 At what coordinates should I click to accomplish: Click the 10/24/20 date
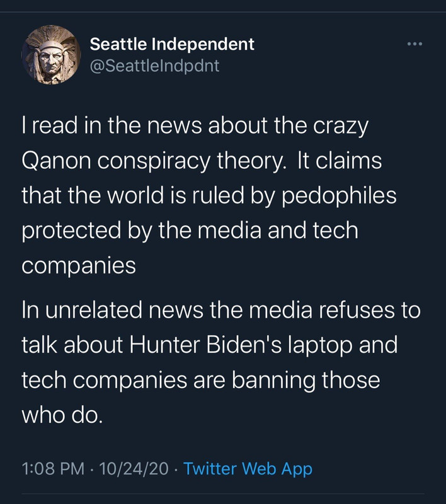pos(133,469)
